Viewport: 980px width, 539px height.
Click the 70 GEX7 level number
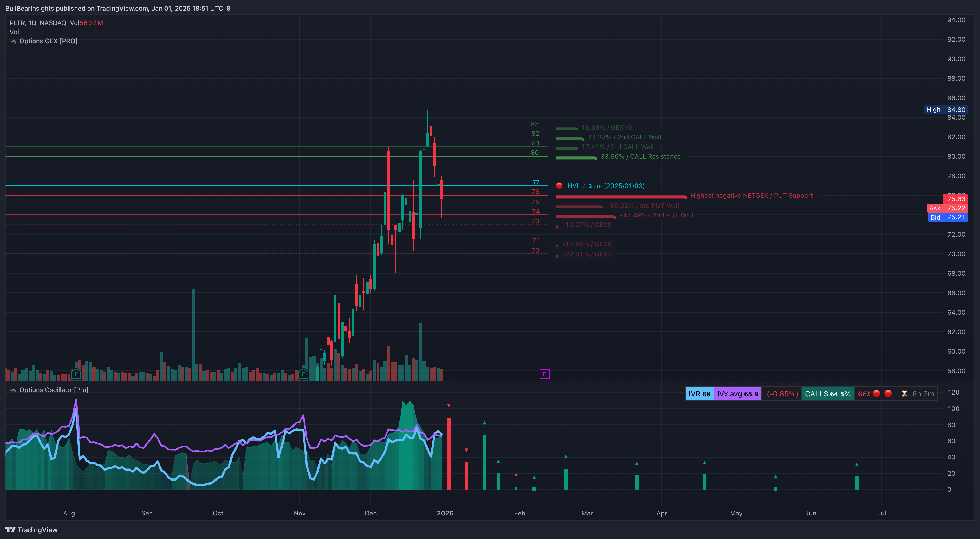535,251
